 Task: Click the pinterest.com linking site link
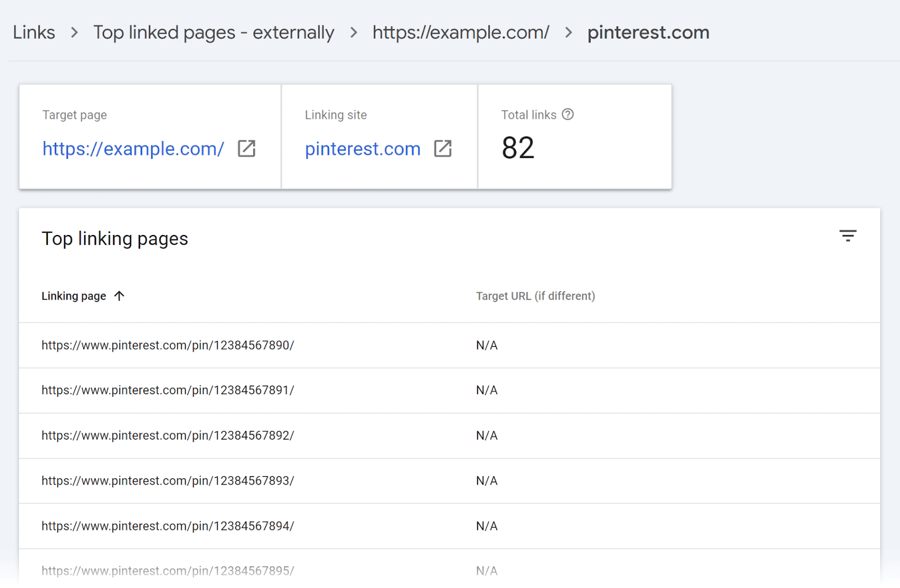(363, 148)
